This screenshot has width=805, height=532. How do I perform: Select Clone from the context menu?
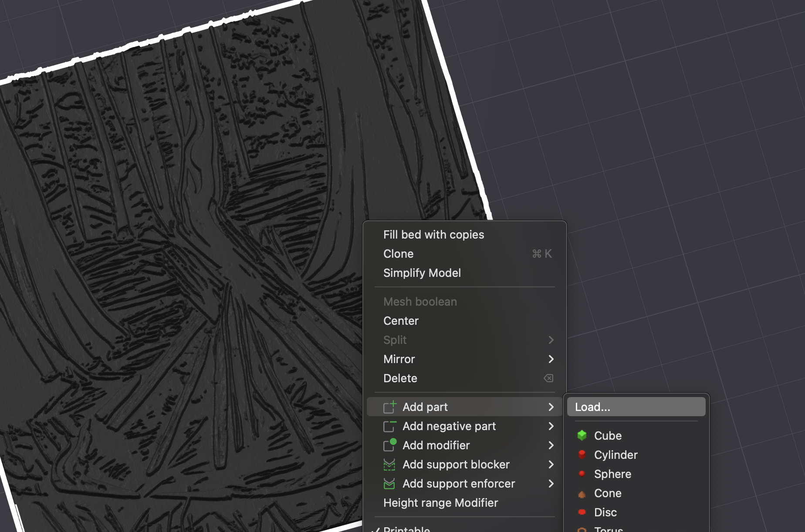coord(464,254)
